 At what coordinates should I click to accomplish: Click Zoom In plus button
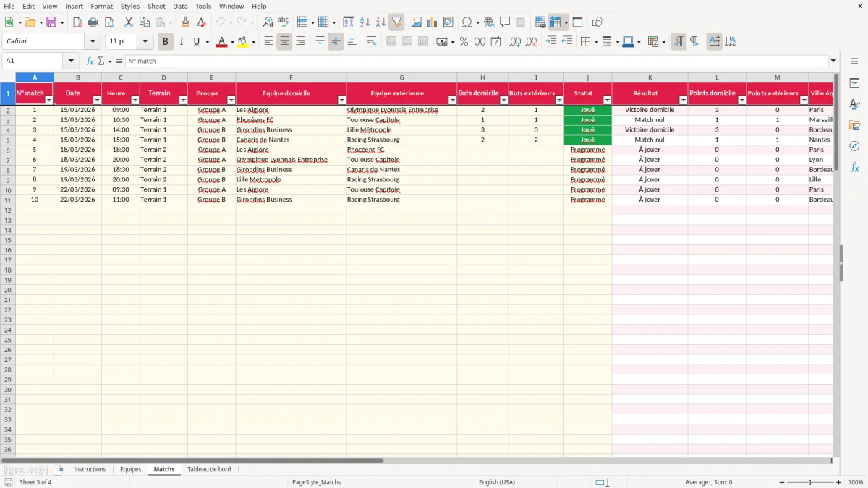point(838,482)
